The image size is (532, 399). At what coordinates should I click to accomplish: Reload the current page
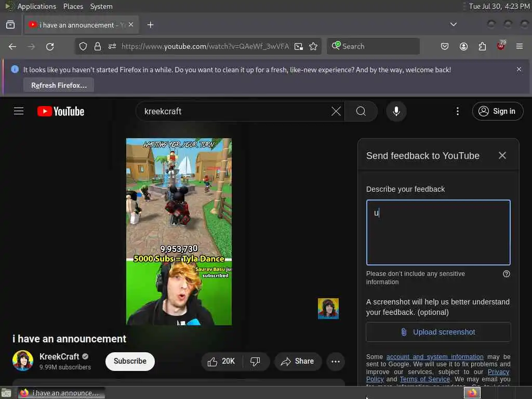click(x=50, y=46)
